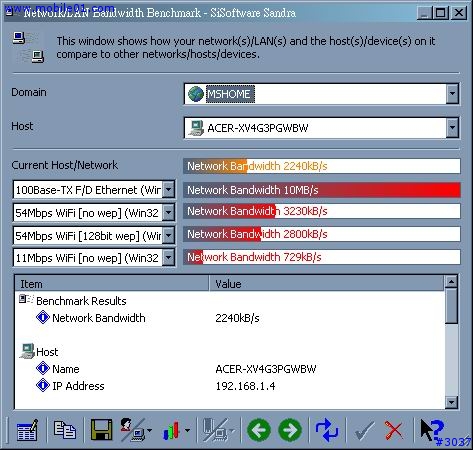
Task: Click the results list scrollbar thumb
Action: click(451, 306)
